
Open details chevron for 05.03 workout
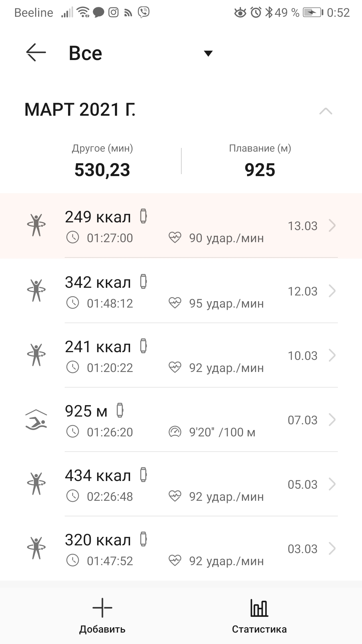pyautogui.click(x=332, y=484)
